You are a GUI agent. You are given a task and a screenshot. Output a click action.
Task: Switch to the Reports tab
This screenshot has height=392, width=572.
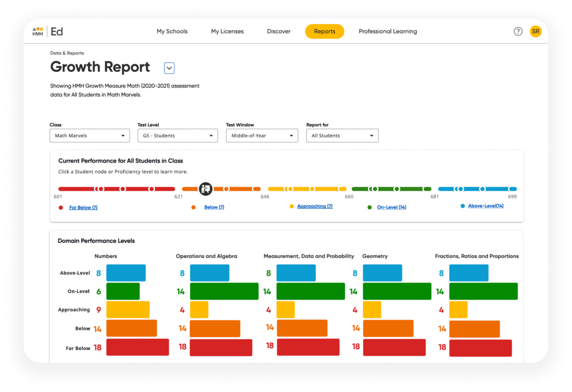tap(324, 31)
